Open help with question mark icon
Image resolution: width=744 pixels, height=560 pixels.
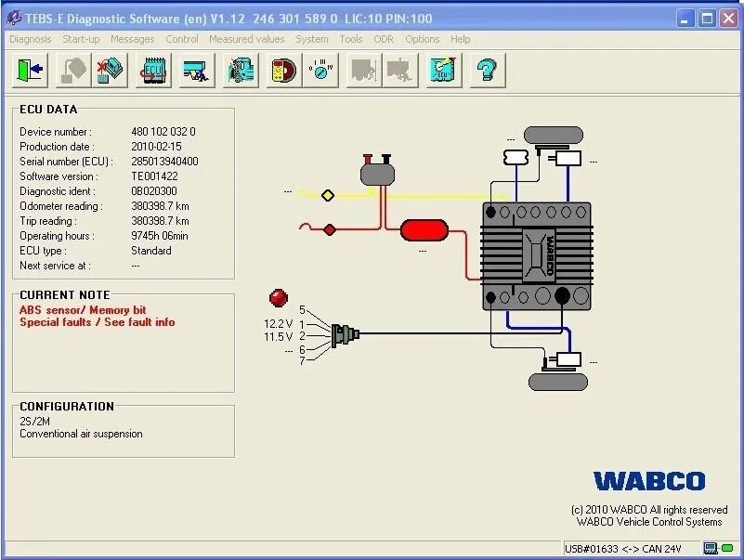tap(488, 71)
